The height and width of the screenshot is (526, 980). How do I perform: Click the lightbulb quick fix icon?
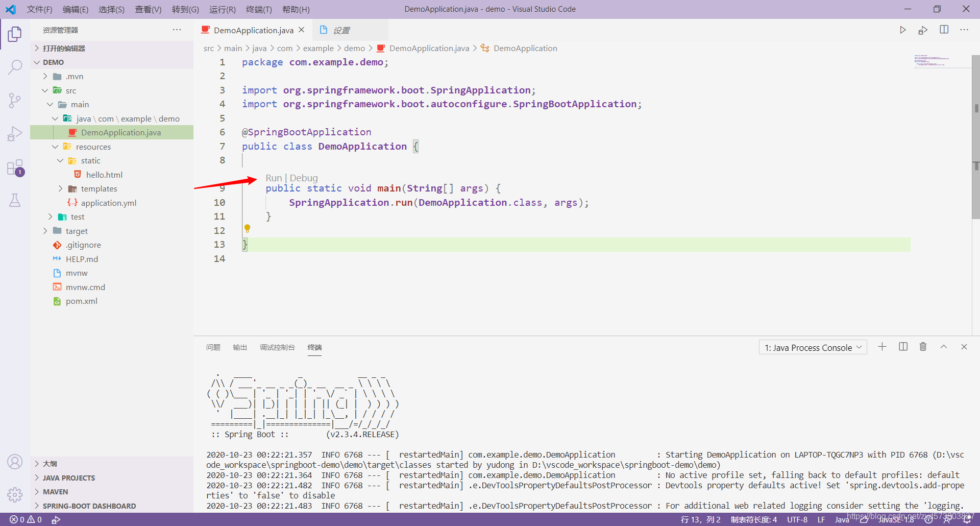pyautogui.click(x=247, y=228)
